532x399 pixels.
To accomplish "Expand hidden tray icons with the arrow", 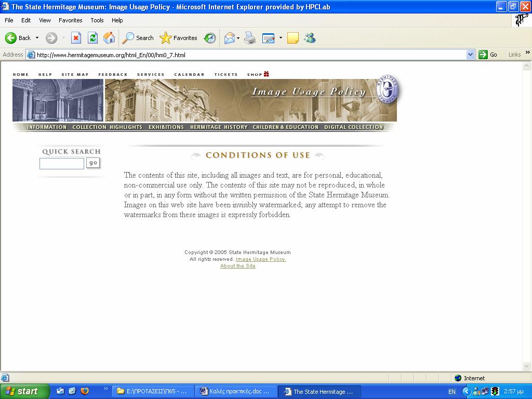I will (467, 392).
